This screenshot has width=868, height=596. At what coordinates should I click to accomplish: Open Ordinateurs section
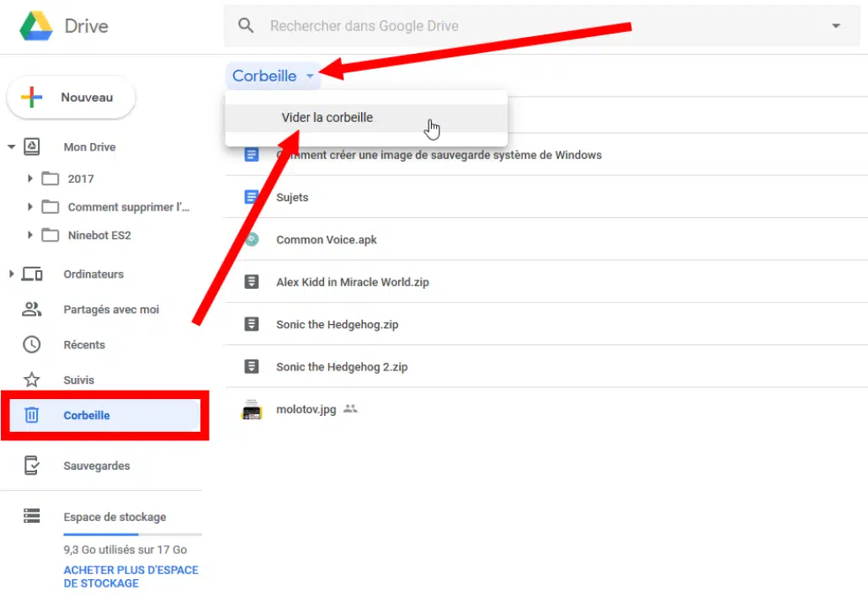93,274
